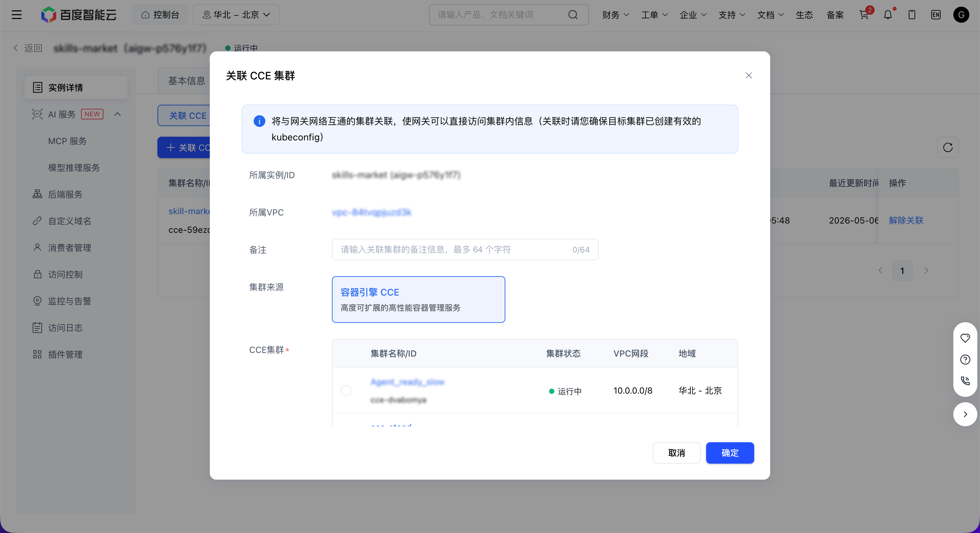Viewport: 980px width, 533px height.
Task: Click 取消 to cancel the dialog
Action: [x=676, y=453]
